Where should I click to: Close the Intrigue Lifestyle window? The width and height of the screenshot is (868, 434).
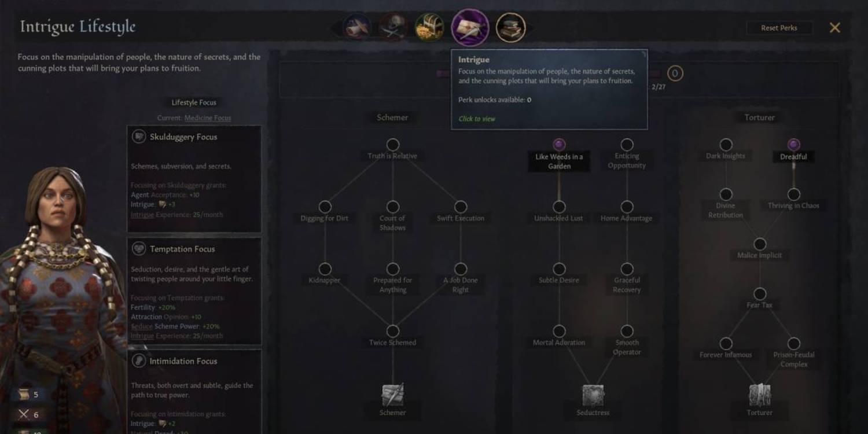tap(834, 27)
